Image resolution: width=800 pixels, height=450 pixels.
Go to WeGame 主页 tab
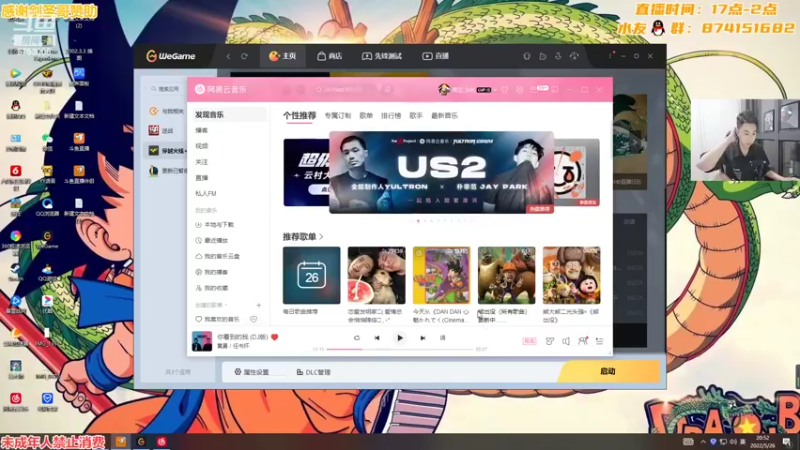click(x=283, y=56)
